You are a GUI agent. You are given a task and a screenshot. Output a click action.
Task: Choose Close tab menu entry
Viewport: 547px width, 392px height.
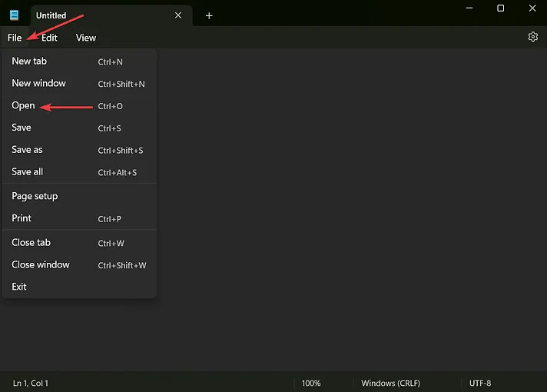pos(79,243)
